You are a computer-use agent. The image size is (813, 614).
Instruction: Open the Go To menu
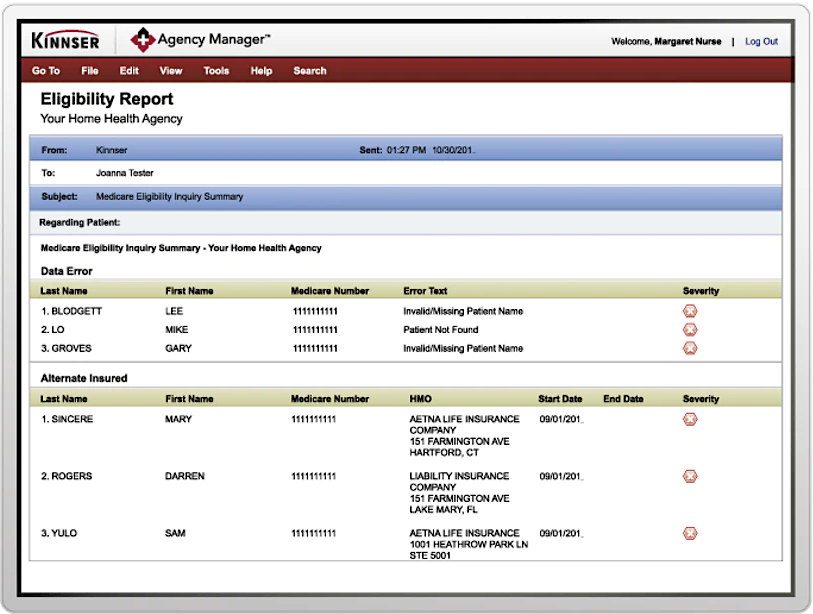coord(46,71)
